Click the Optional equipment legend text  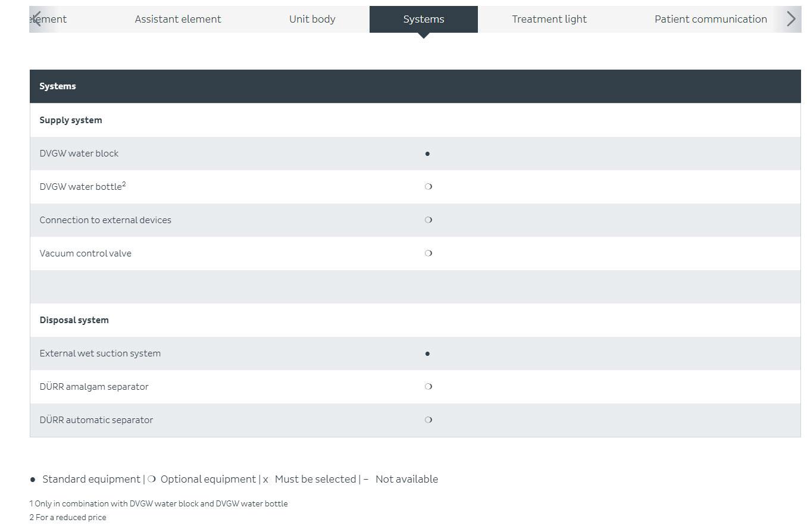tap(208, 479)
